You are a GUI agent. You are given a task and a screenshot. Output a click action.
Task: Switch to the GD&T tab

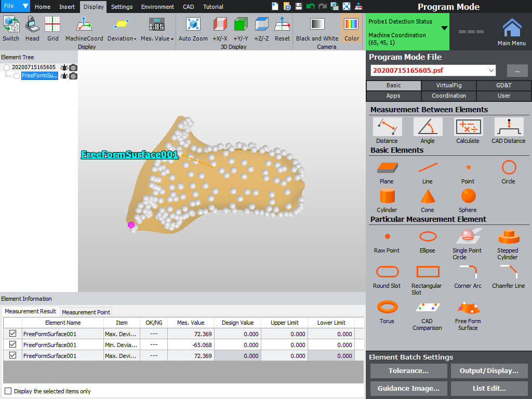(x=503, y=85)
